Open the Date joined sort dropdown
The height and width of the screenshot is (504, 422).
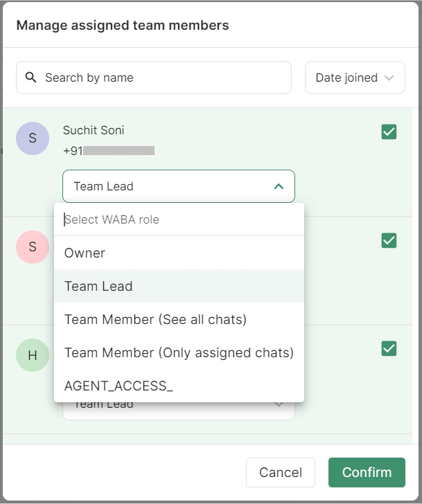(355, 78)
